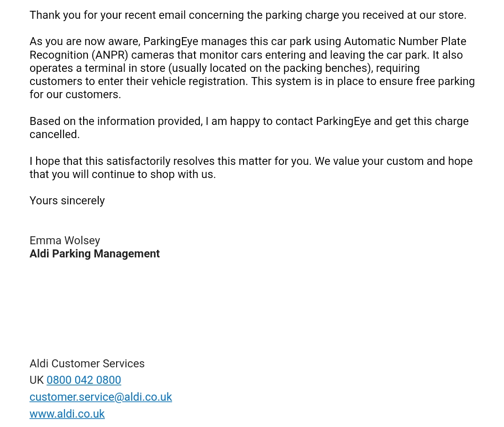Click the Automatic Number Plate phrase
The width and height of the screenshot is (504, 427).
405,41
